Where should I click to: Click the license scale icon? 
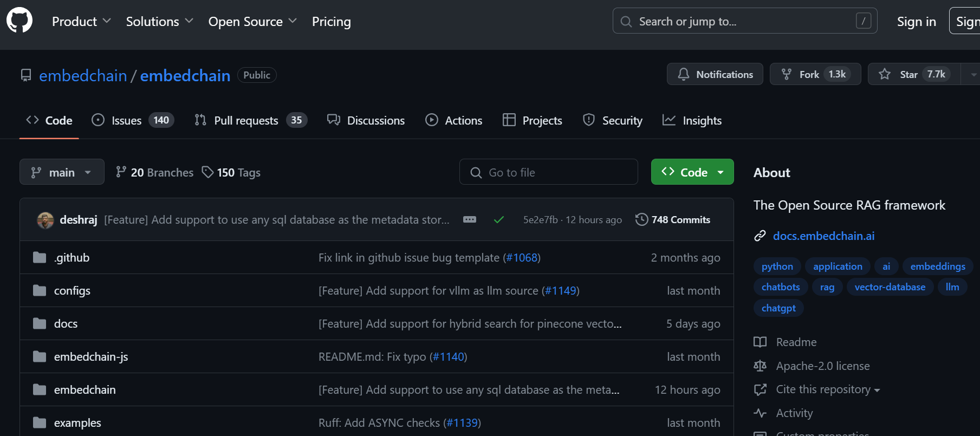[x=760, y=366]
